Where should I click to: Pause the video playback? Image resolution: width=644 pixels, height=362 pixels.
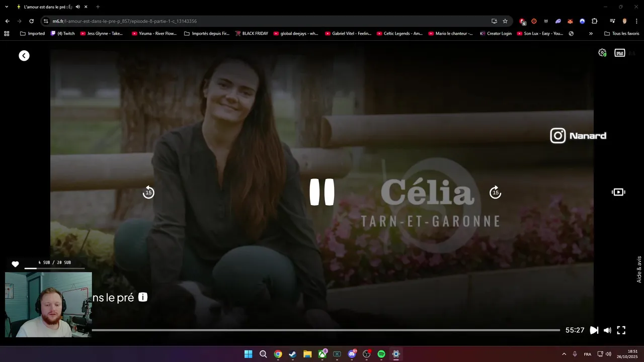(322, 192)
